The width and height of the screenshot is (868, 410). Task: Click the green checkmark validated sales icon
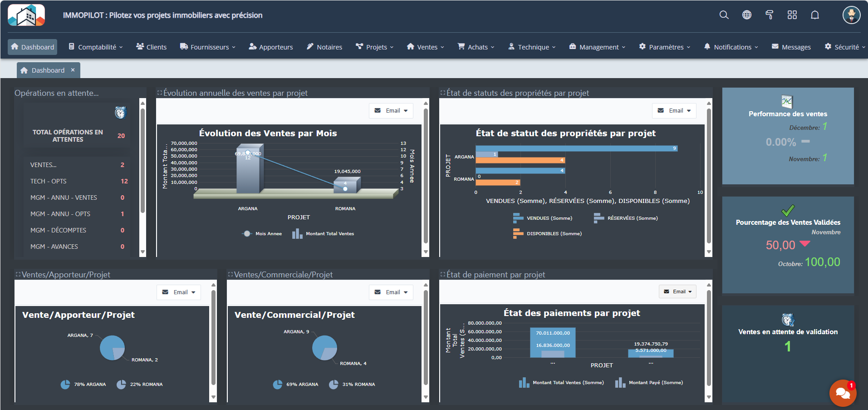pos(788,210)
